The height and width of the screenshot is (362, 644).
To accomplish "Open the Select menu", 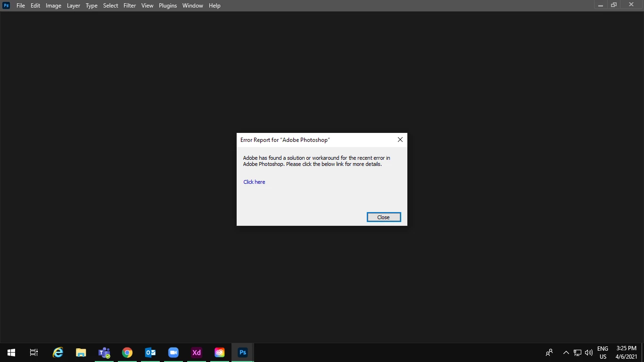I will pyautogui.click(x=111, y=6).
